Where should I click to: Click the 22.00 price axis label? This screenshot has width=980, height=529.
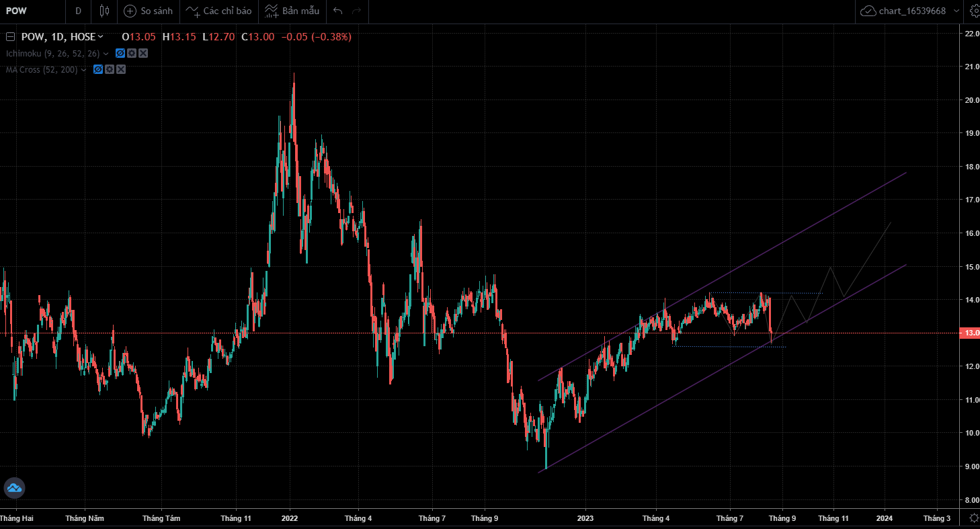[971, 33]
